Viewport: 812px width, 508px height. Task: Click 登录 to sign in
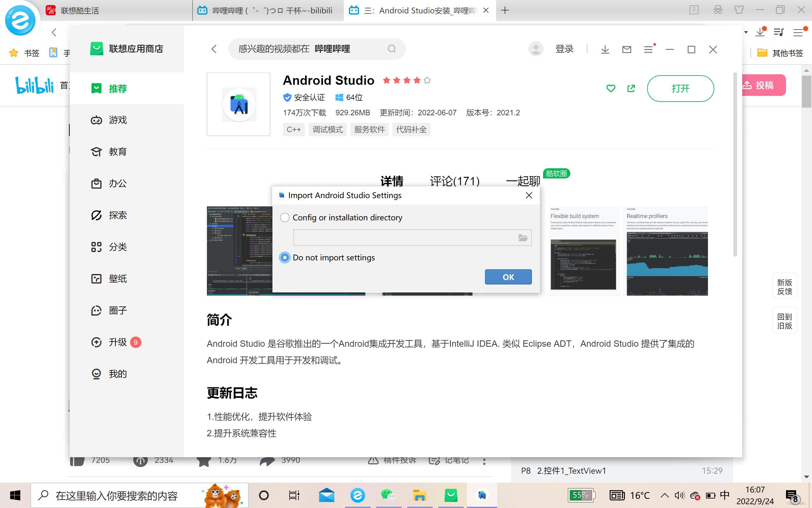tap(564, 49)
